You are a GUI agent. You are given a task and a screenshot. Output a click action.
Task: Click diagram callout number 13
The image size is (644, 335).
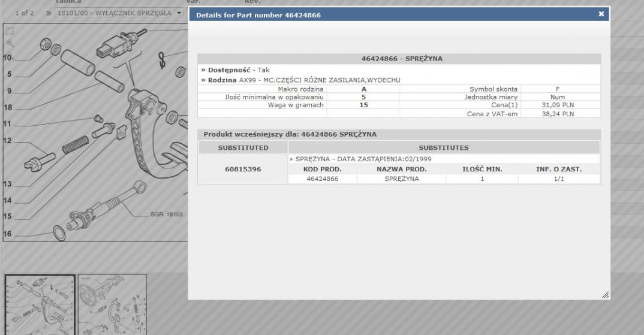click(7, 184)
